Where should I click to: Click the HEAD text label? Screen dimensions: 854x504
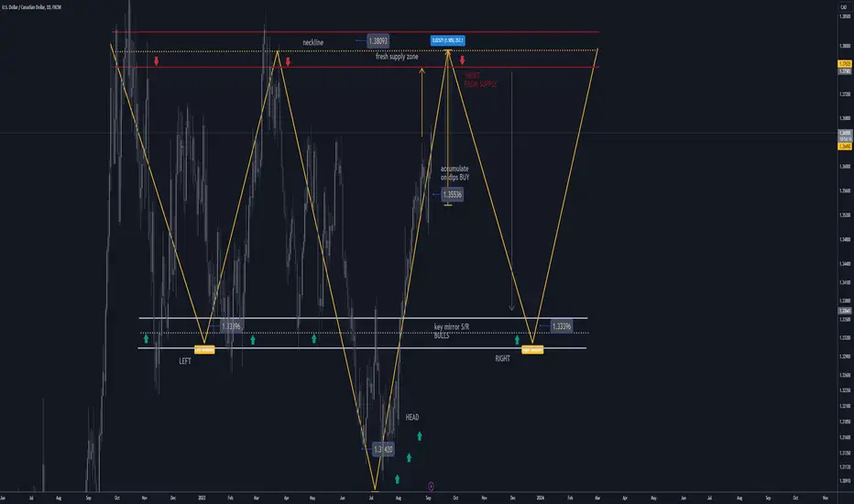pyautogui.click(x=412, y=417)
